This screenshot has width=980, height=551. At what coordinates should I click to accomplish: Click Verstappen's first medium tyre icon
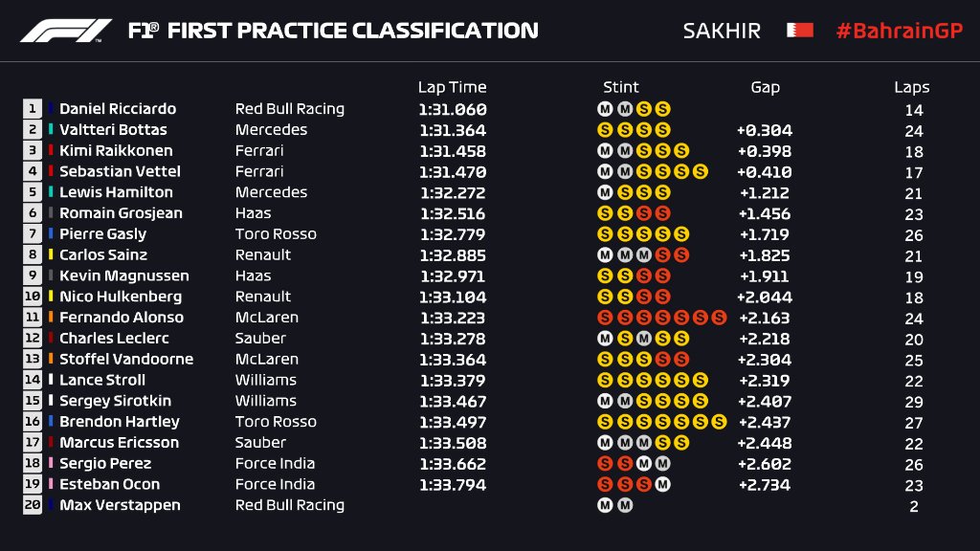(x=605, y=505)
